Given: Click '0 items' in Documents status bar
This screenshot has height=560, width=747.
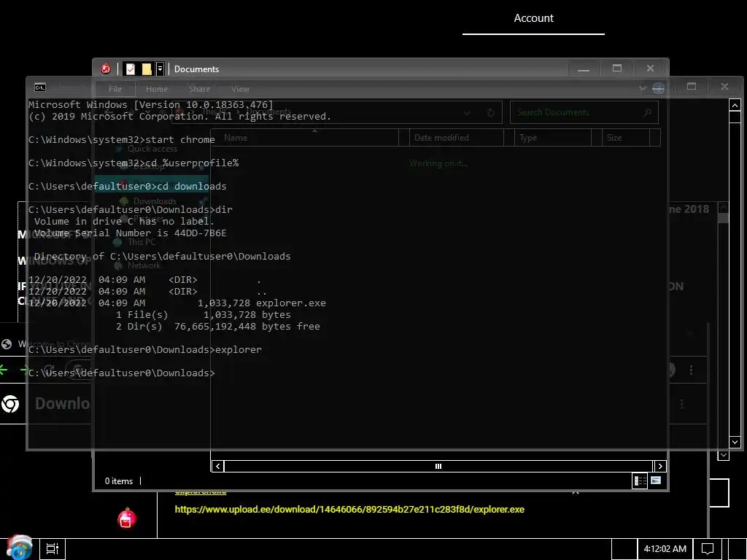Looking at the screenshot, I should pyautogui.click(x=119, y=481).
